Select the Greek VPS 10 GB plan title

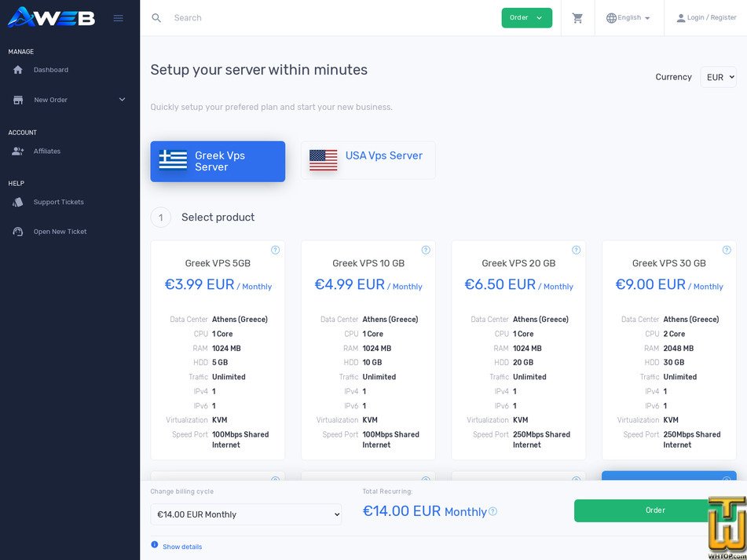click(368, 263)
